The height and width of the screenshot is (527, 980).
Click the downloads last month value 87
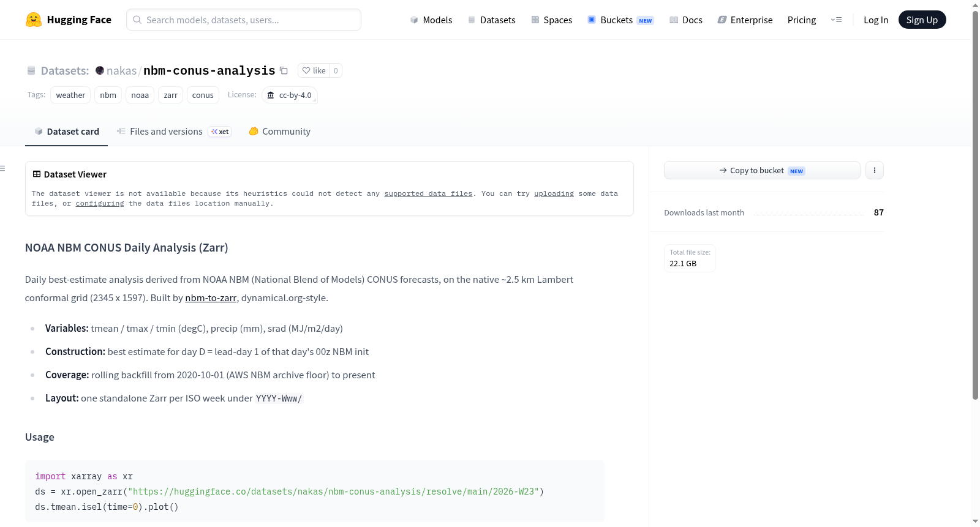[878, 212]
